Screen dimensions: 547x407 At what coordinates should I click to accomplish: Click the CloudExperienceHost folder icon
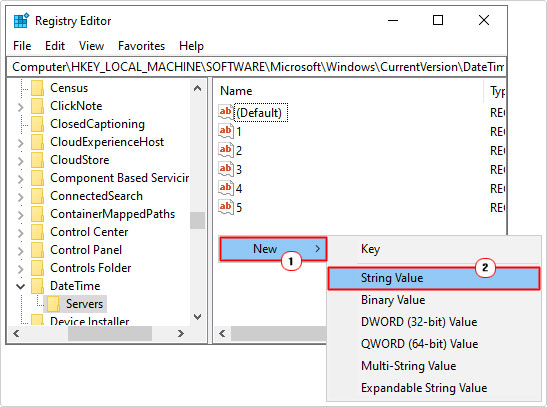37,142
